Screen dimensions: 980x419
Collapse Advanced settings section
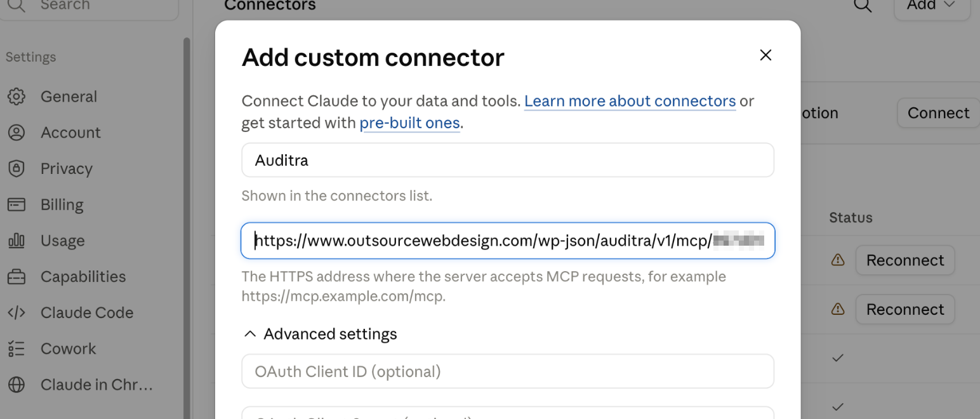coord(321,334)
